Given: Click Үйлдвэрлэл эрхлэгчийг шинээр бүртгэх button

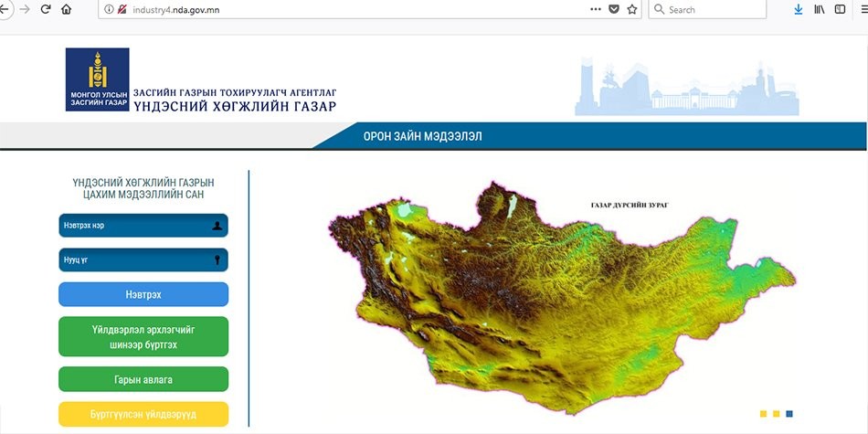Looking at the screenshot, I should pos(143,336).
